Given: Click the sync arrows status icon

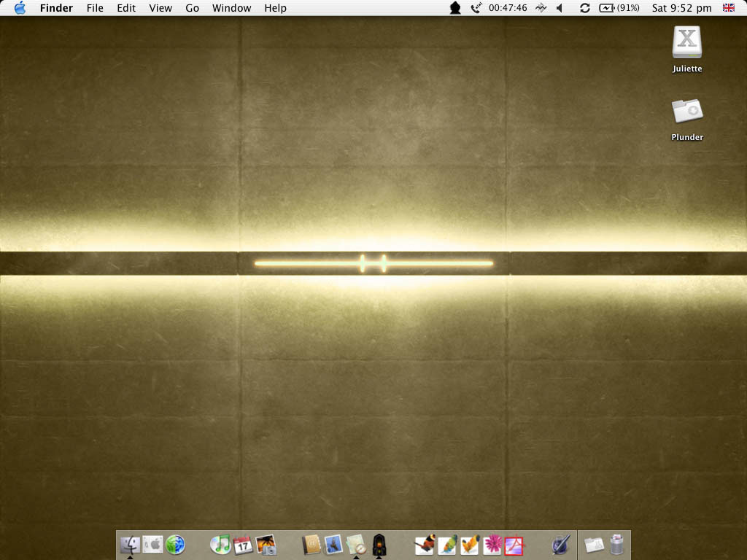Looking at the screenshot, I should 585,8.
